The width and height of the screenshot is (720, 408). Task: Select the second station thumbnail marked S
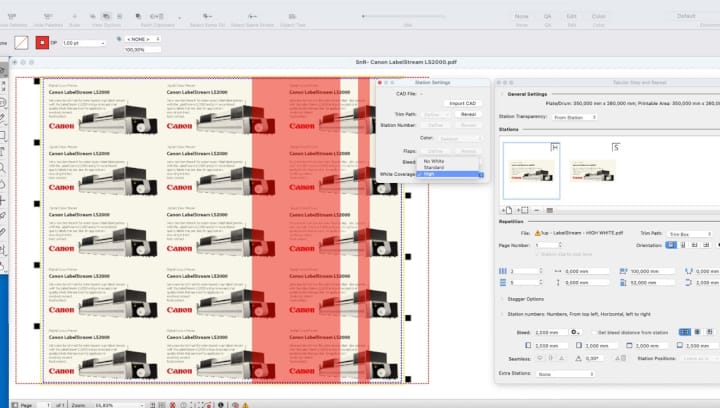tap(592, 171)
